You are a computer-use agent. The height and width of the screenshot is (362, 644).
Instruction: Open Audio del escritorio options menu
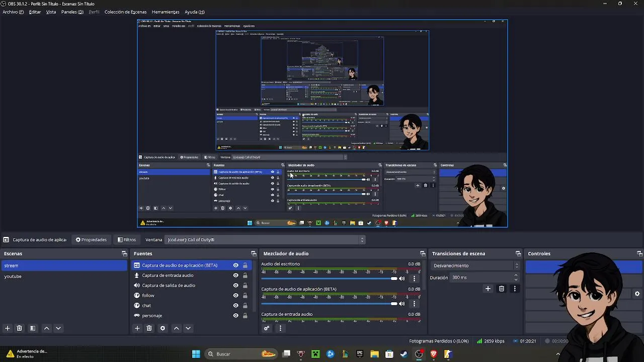click(415, 279)
